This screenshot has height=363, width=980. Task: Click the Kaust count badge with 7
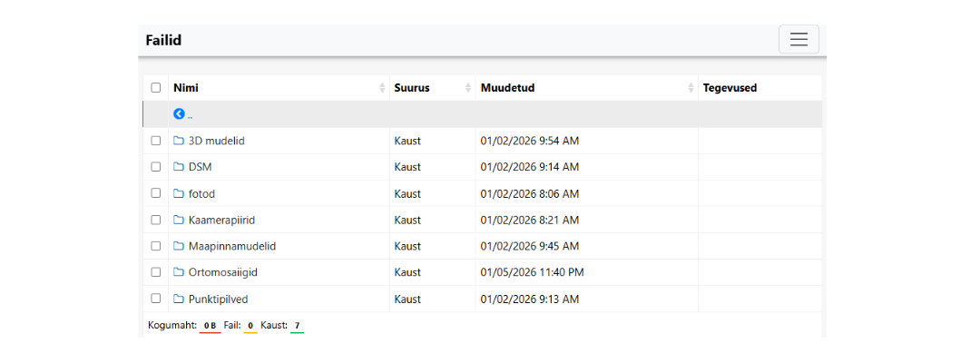point(297,325)
